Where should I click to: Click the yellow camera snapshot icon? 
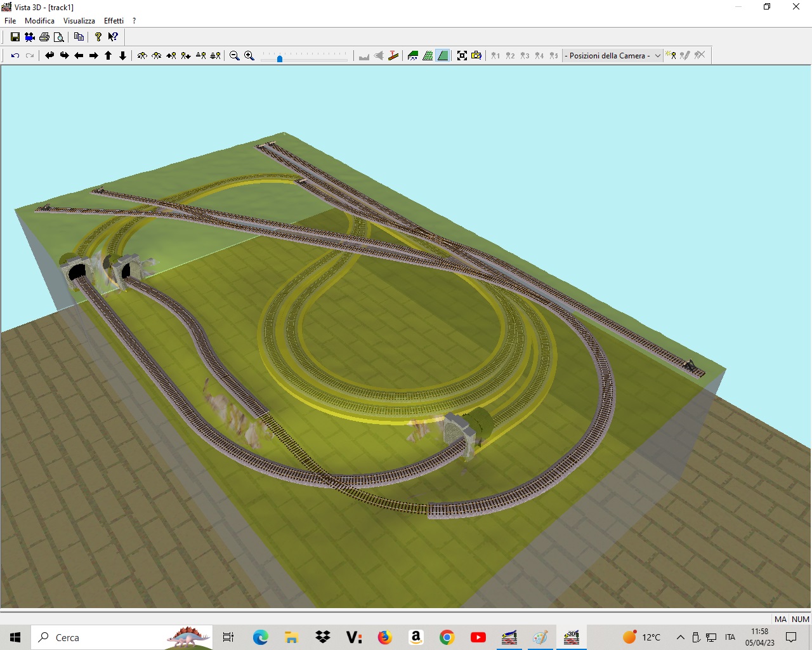tap(476, 56)
